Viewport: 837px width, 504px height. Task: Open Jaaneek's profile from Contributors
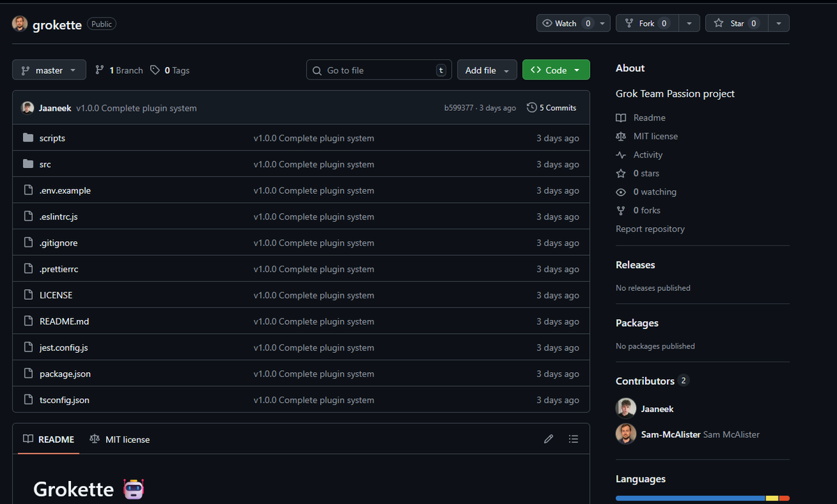657,409
